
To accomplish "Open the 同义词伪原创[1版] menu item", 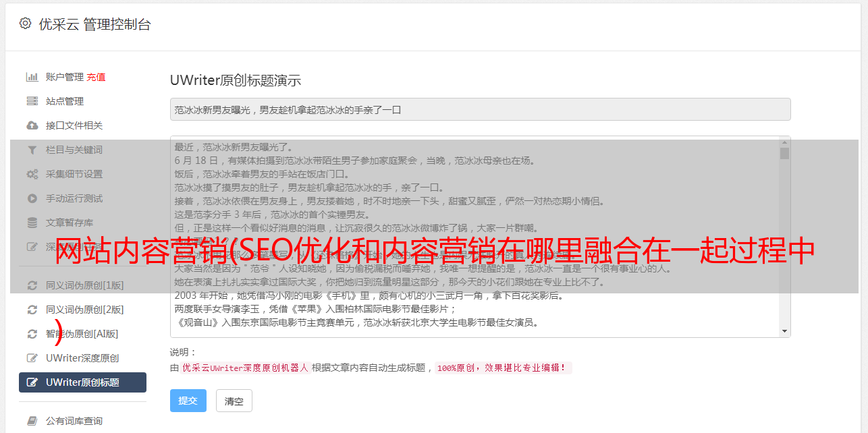I will (82, 285).
